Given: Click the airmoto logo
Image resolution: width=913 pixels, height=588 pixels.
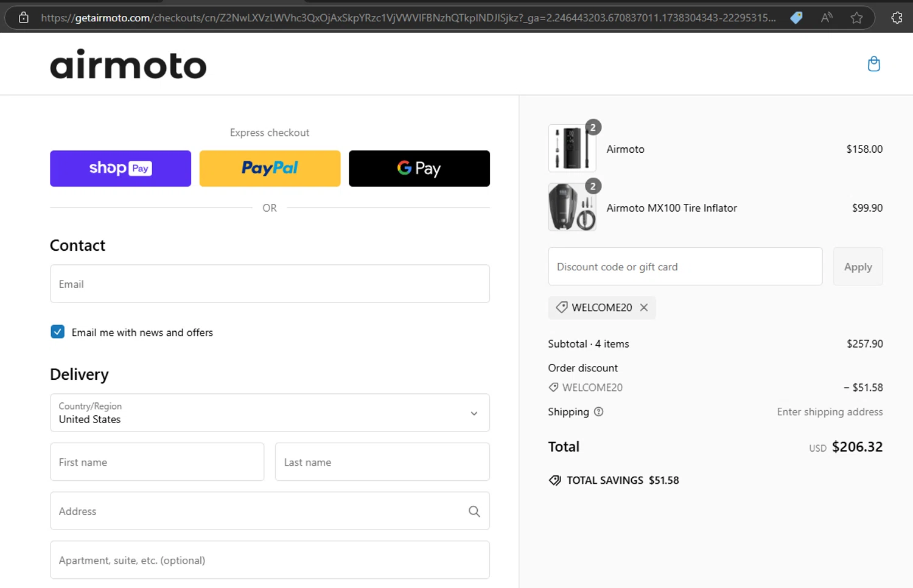Looking at the screenshot, I should click(x=128, y=65).
